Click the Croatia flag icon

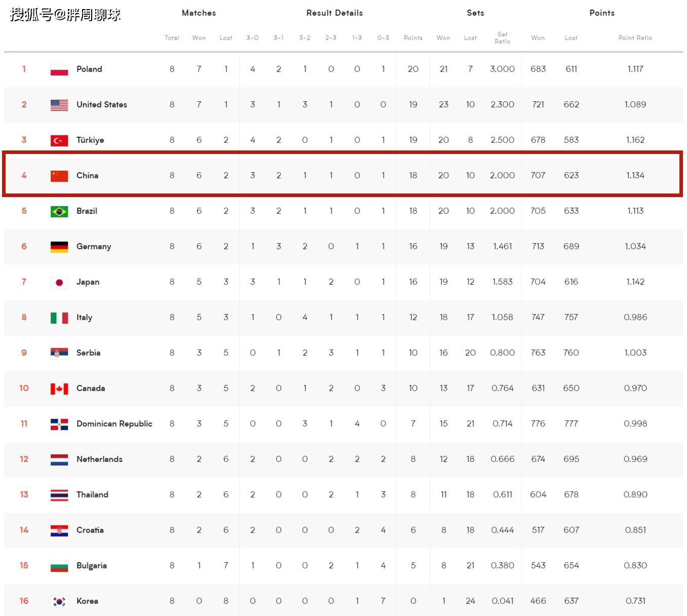pos(59,530)
